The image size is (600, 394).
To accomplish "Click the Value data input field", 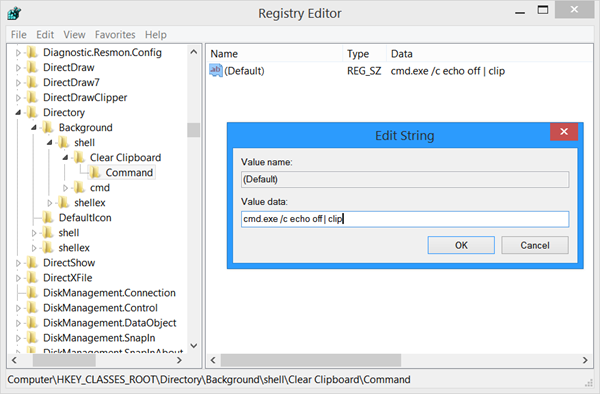I will 405,219.
